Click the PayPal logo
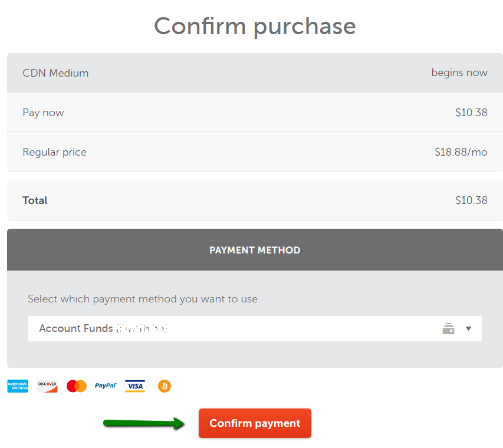 106,386
